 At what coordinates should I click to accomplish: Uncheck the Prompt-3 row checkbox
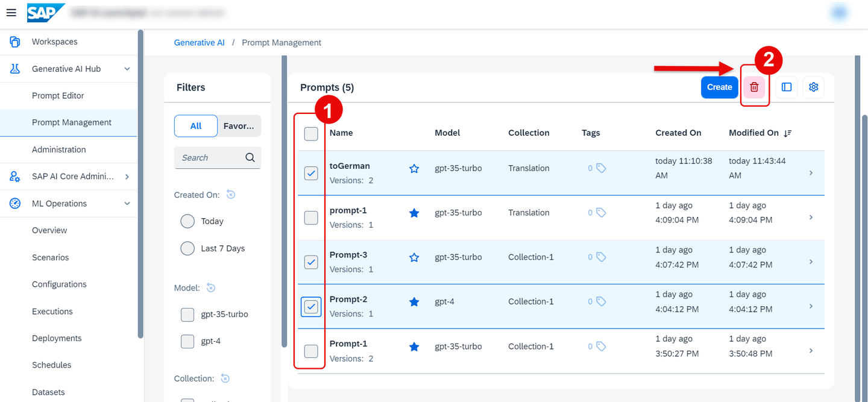click(x=311, y=262)
